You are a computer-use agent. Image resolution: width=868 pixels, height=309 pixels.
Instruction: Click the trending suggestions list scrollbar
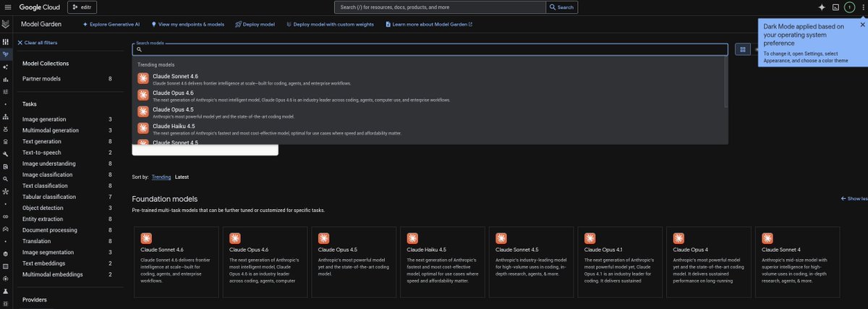pyautogui.click(x=726, y=83)
